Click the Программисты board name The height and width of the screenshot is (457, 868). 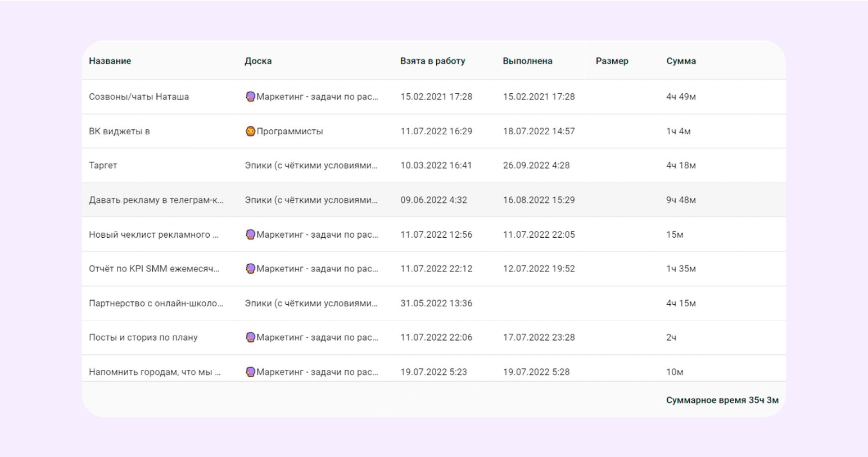click(x=290, y=131)
